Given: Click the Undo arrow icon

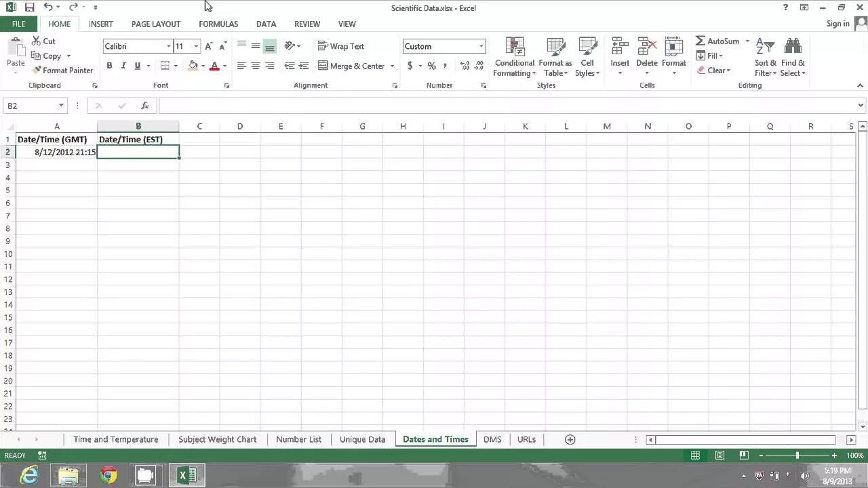Looking at the screenshot, I should coord(48,7).
